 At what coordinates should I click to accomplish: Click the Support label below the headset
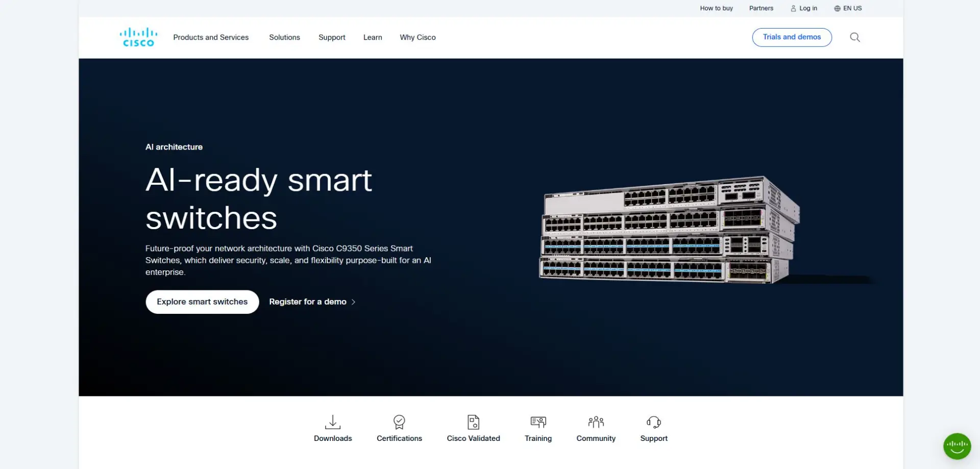point(654,438)
